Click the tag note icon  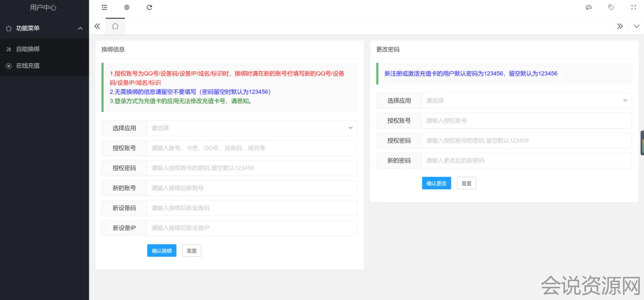611,7
